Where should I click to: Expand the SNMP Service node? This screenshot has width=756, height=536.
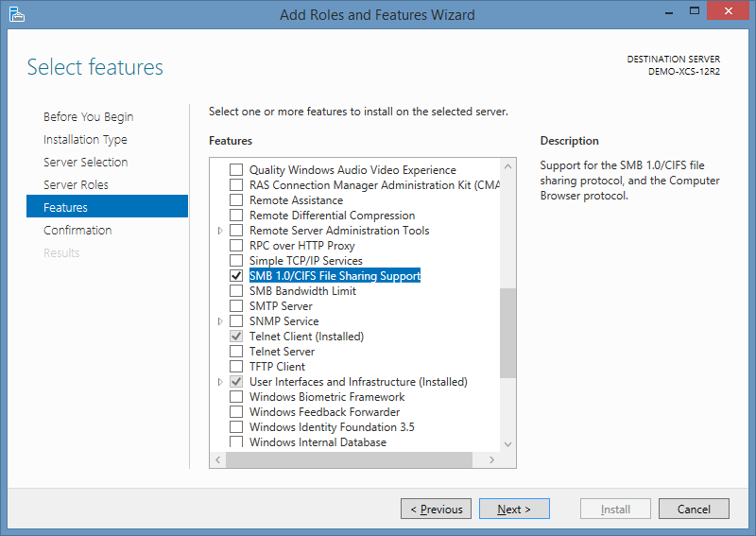220,321
